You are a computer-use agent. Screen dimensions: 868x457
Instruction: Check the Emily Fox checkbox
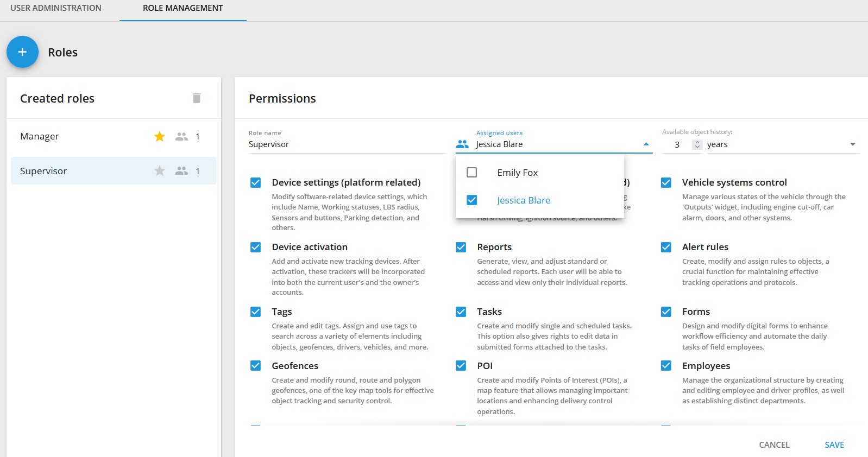[x=472, y=173]
